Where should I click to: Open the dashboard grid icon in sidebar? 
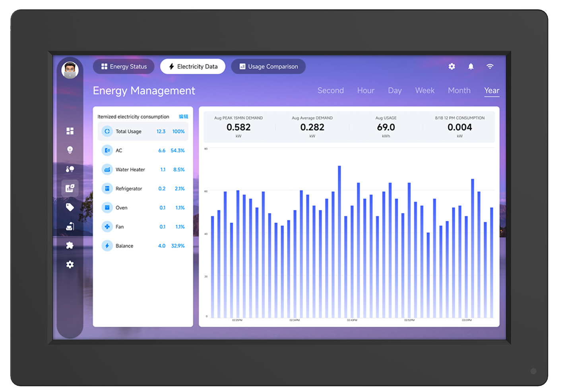[x=70, y=131]
